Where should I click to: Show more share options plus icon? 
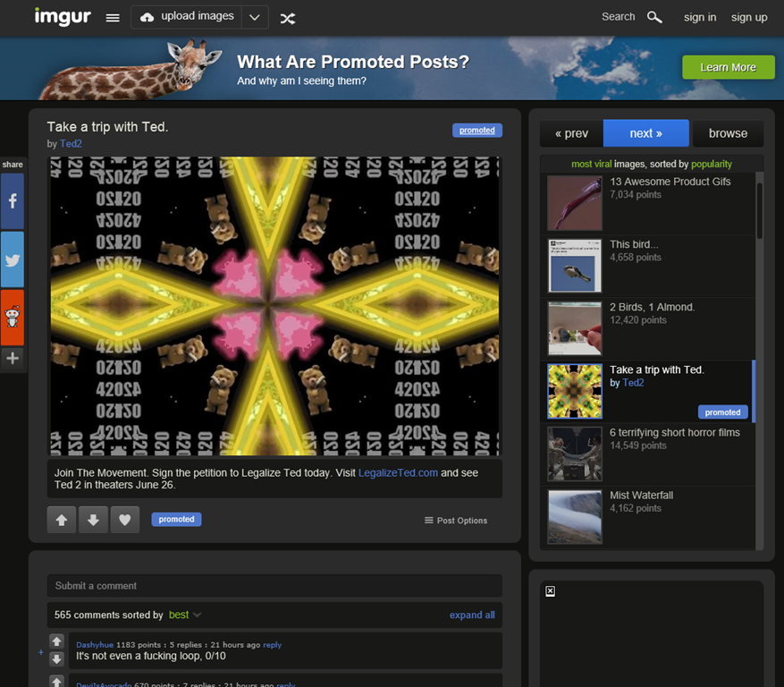[13, 358]
